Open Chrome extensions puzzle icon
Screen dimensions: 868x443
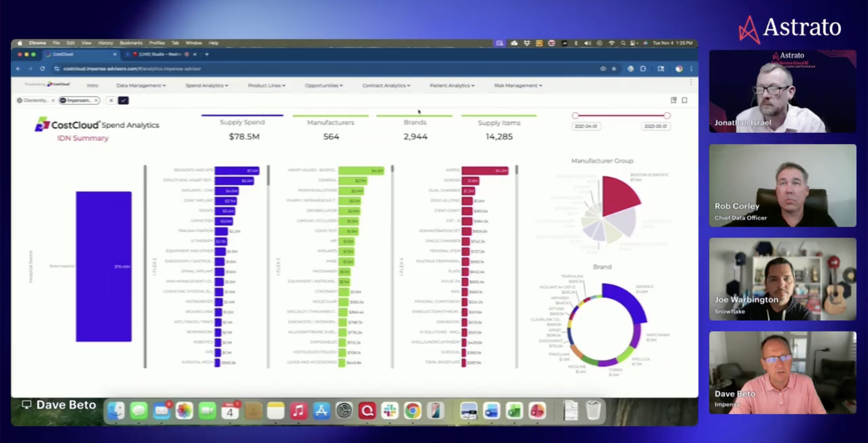pos(643,69)
